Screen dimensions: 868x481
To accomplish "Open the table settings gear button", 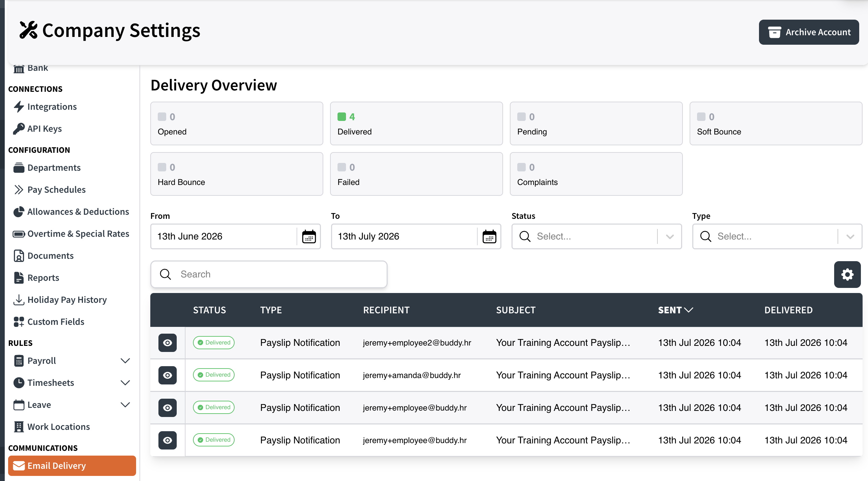I will pyautogui.click(x=847, y=274).
